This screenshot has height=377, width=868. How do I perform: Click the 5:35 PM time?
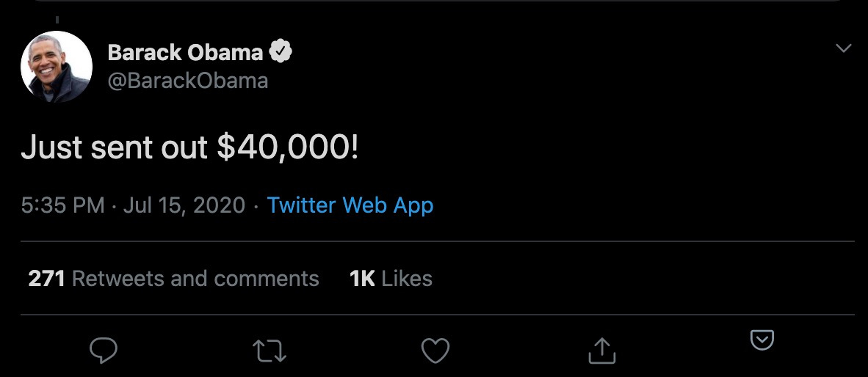(x=63, y=205)
